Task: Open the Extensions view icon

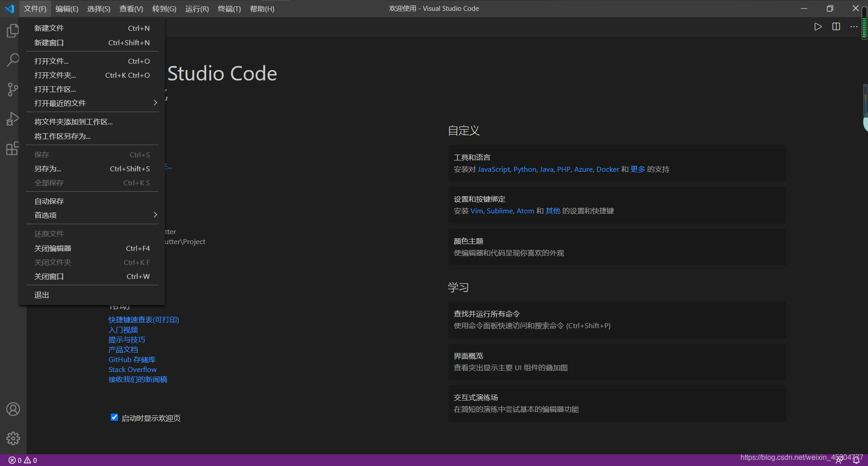Action: [x=13, y=148]
